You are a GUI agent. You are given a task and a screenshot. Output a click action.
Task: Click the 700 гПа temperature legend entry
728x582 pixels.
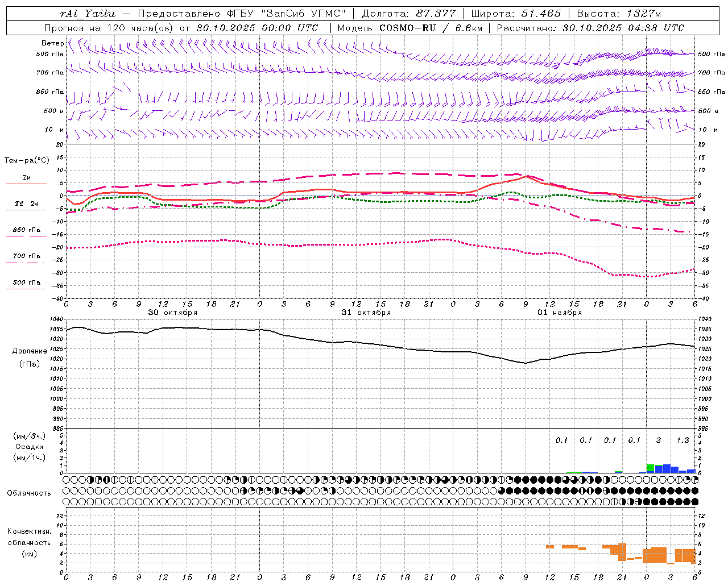point(27,256)
